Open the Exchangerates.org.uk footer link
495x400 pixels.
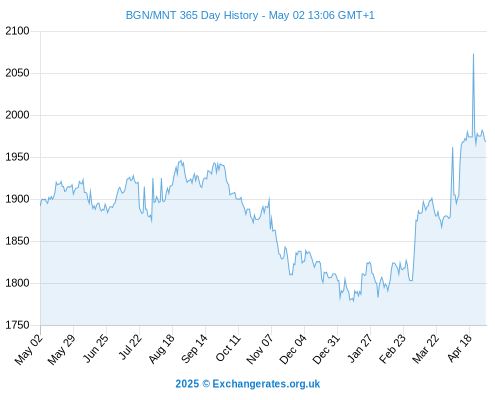click(x=266, y=384)
